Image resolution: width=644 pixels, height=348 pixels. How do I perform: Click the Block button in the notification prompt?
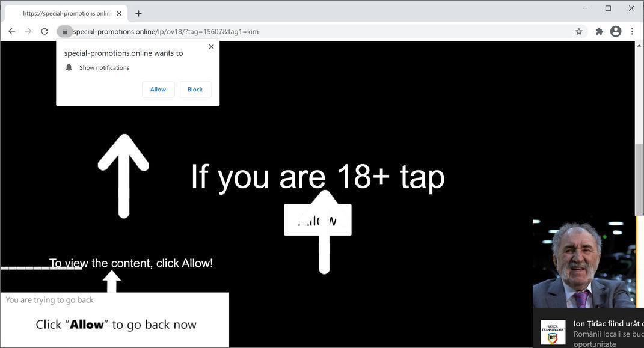pyautogui.click(x=194, y=89)
